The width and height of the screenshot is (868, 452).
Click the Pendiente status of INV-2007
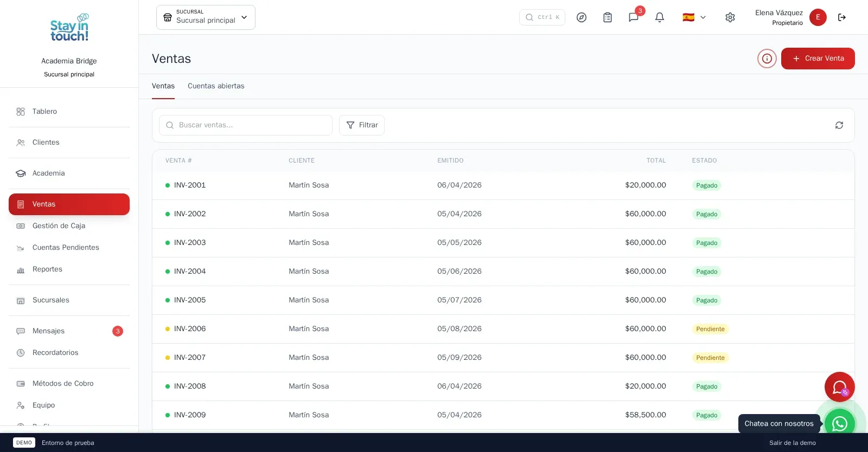(710, 358)
